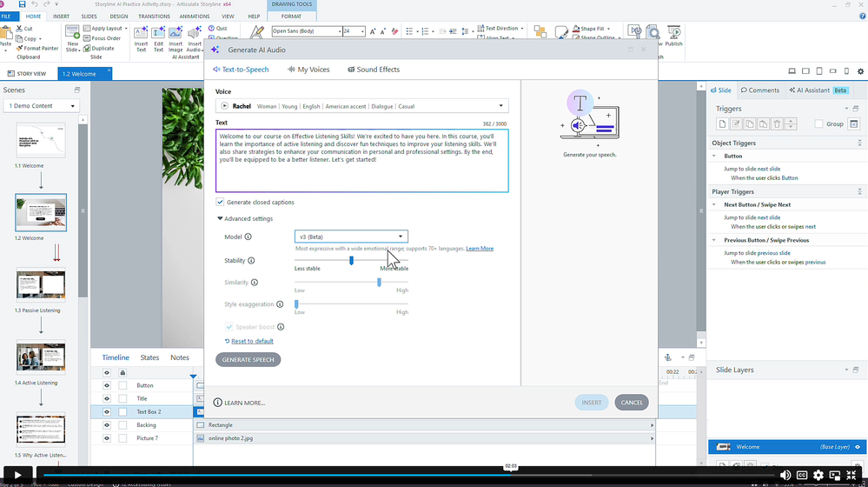This screenshot has width=868, height=487.
Task: Click the Duplicate slide command
Action: (98, 48)
